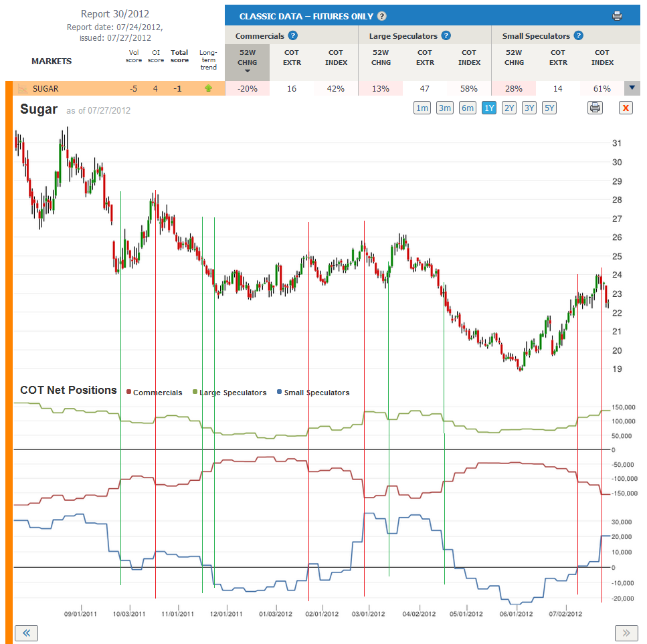Click the green long-term trend arrow
Screen dimensions: 647x644
208,88
